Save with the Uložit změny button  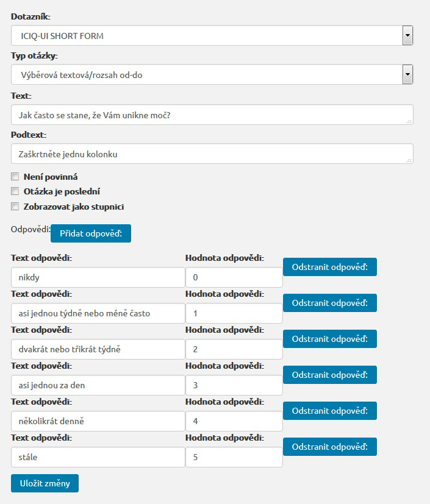click(x=45, y=483)
